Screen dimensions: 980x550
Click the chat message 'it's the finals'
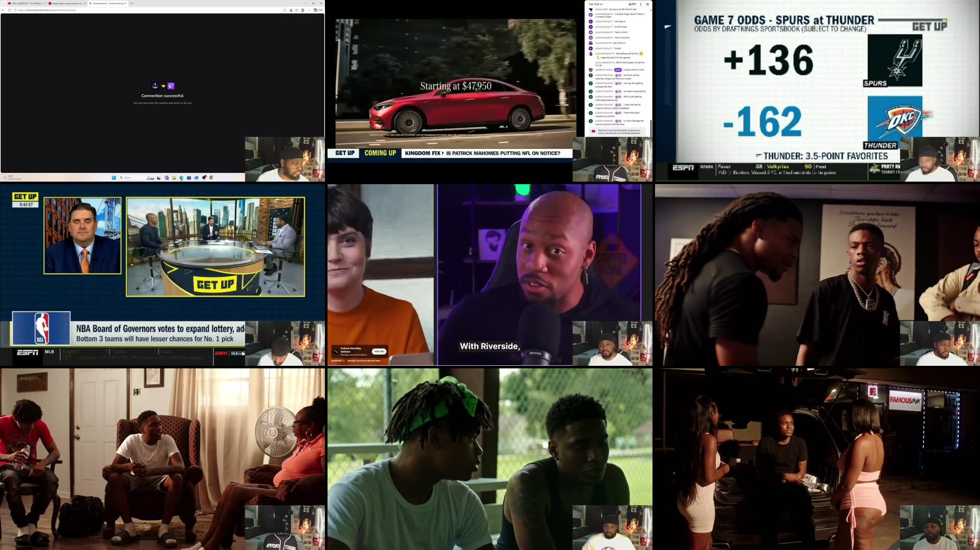click(x=620, y=27)
